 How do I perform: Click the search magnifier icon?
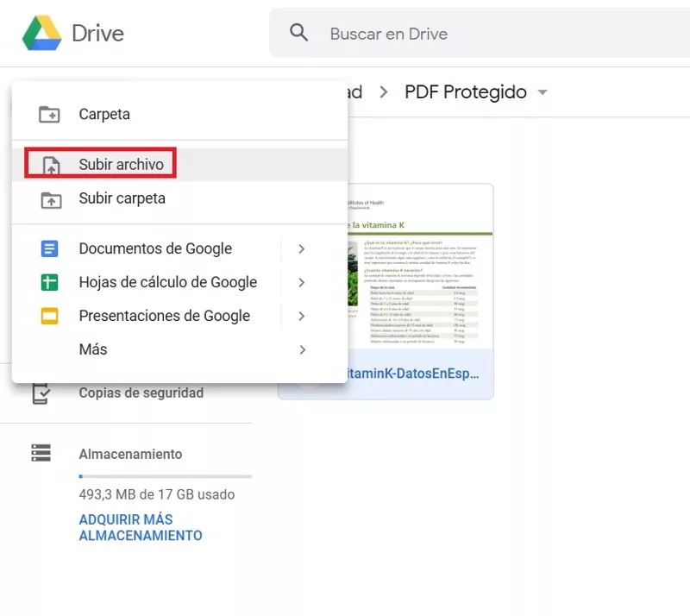(x=298, y=33)
